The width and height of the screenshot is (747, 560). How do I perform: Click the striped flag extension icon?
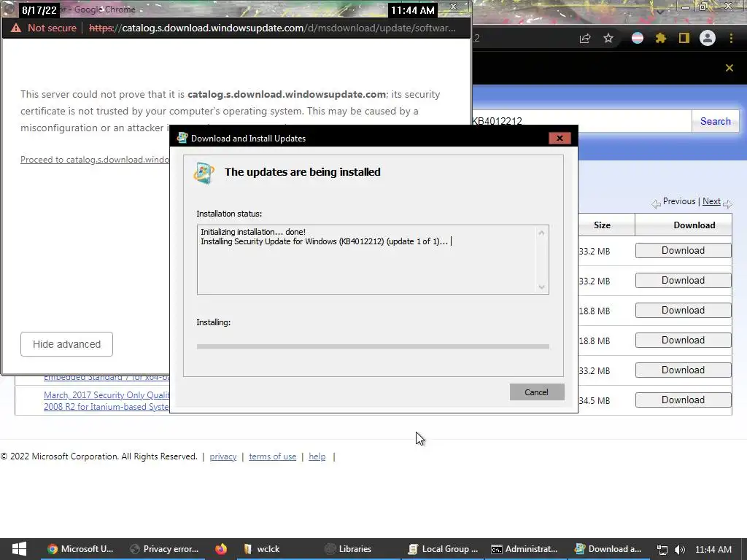[x=638, y=38]
